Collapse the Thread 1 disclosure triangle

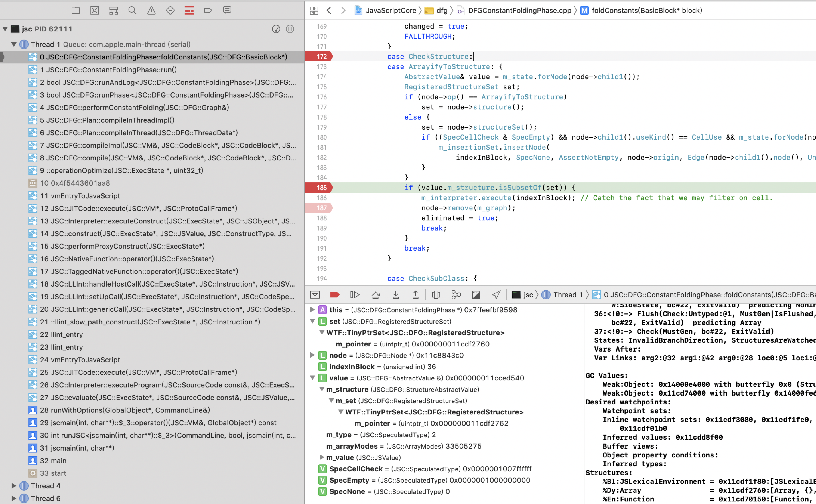(x=14, y=44)
